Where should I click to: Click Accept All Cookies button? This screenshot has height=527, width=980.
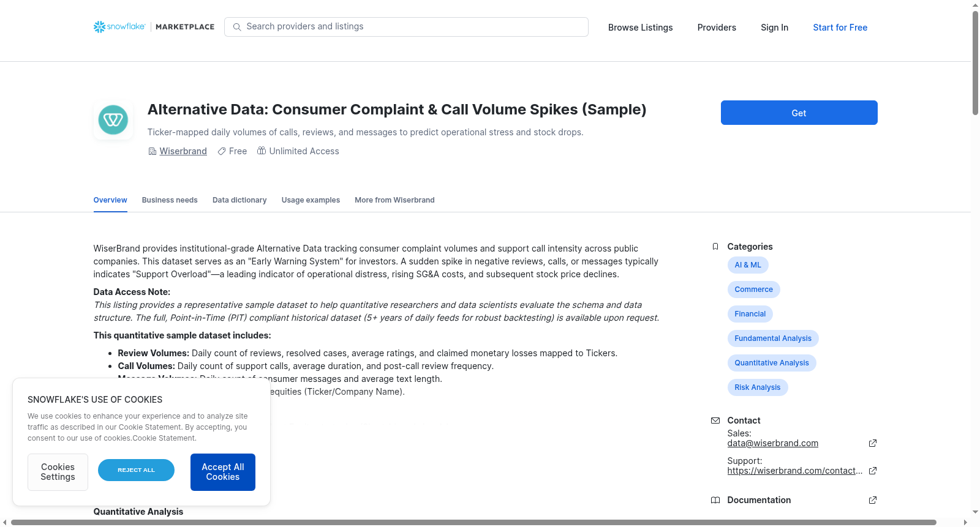click(223, 472)
